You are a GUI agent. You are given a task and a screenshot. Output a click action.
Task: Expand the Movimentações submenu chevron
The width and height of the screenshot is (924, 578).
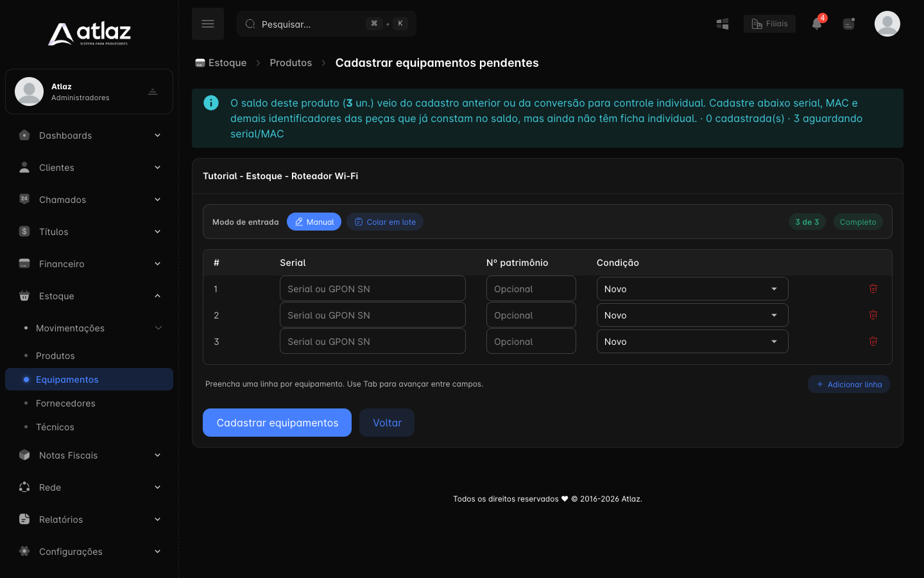click(x=158, y=328)
